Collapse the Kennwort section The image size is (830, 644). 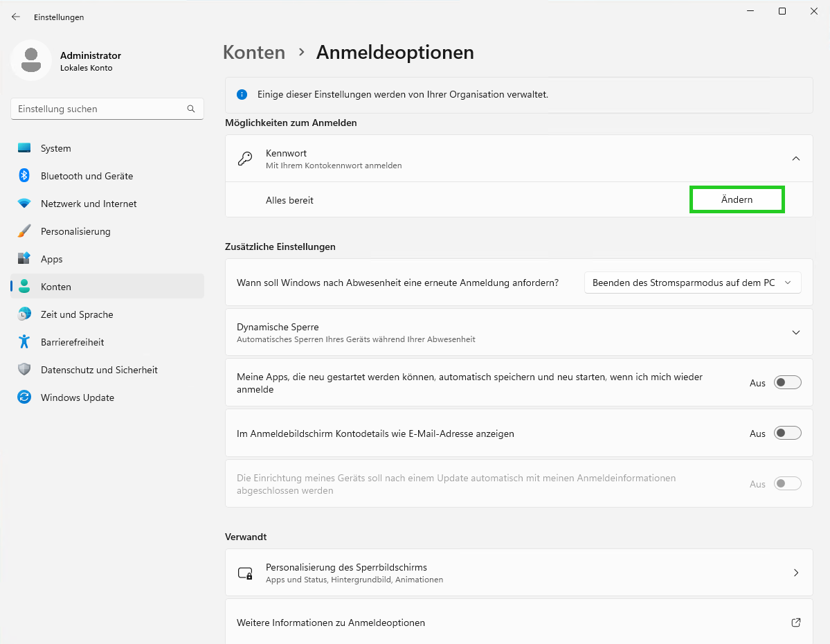coord(795,158)
